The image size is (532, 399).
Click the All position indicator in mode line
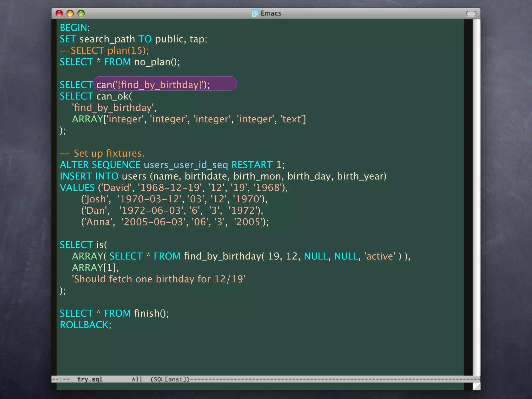pyautogui.click(x=137, y=379)
